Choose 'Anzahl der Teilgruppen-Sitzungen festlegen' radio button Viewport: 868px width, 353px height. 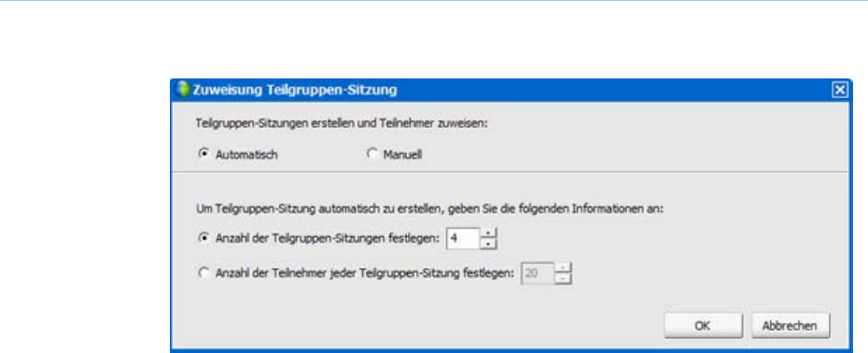coord(203,238)
